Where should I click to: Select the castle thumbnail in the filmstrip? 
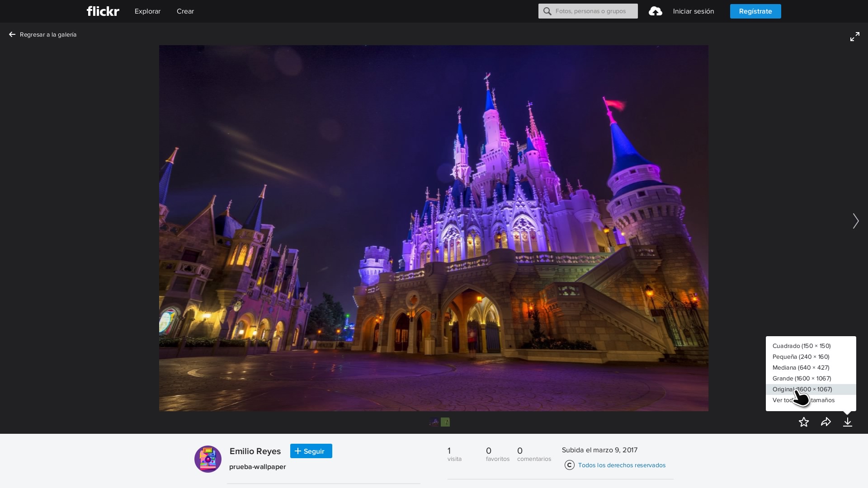click(x=434, y=422)
